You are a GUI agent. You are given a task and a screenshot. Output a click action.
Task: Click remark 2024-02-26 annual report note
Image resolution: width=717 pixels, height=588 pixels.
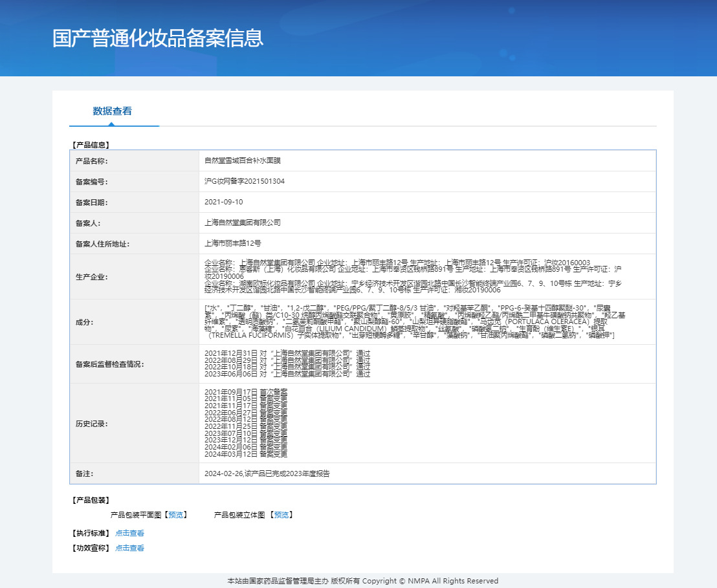(x=267, y=474)
